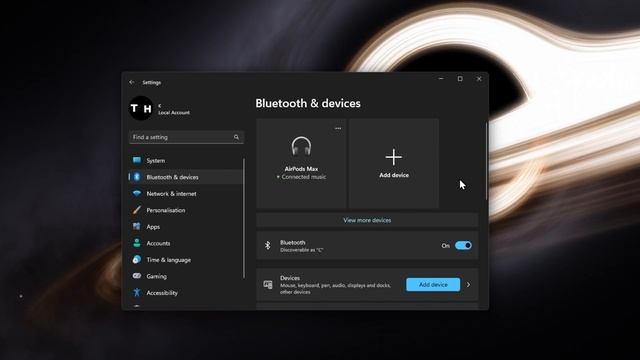Screen dimensions: 640x360
Task: Click the Accessibility figure icon
Action: pyautogui.click(x=137, y=292)
